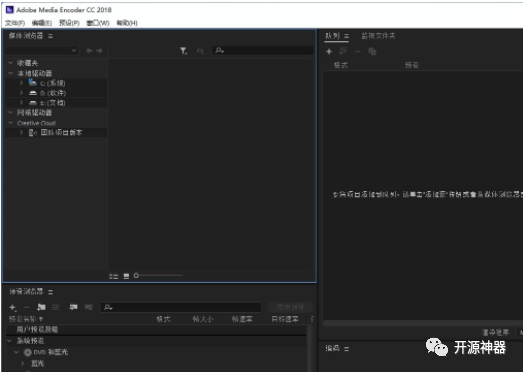
Task: Open the 窗口(W) menu
Action: (x=98, y=23)
